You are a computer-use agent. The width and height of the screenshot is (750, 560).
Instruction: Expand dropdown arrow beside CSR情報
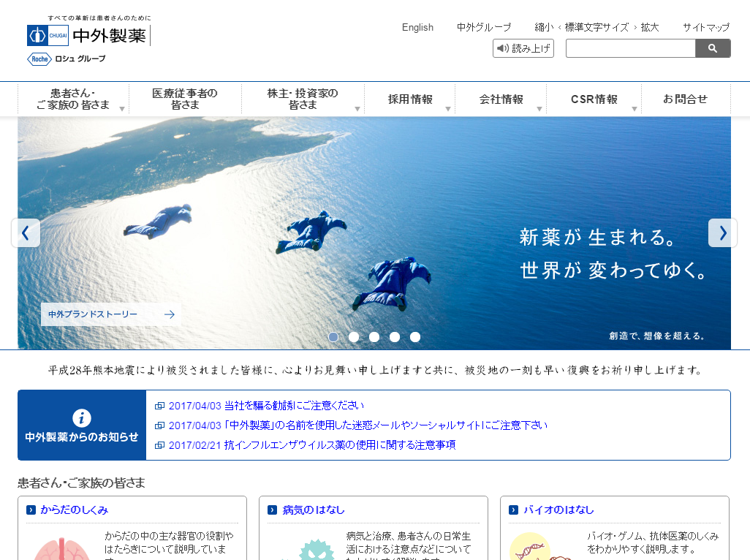[635, 109]
